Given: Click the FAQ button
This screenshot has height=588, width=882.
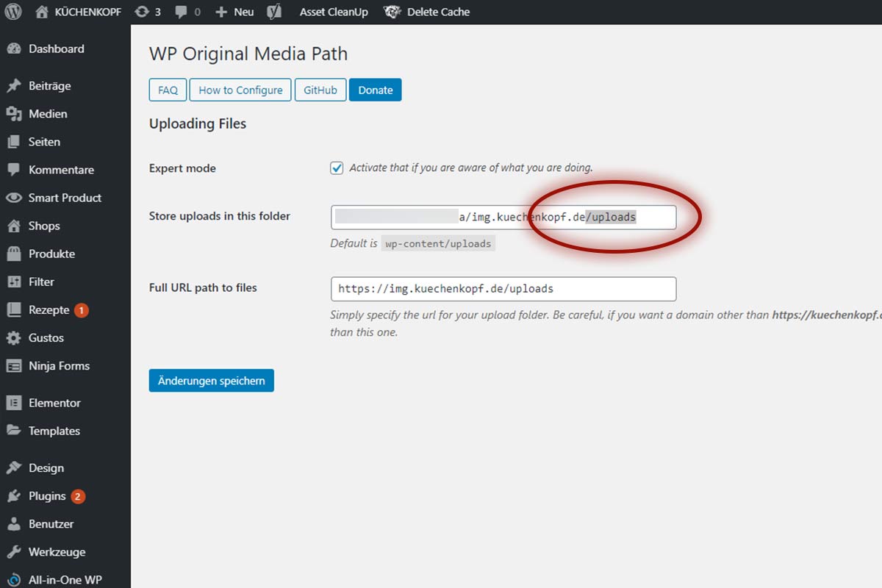Looking at the screenshot, I should pos(168,90).
